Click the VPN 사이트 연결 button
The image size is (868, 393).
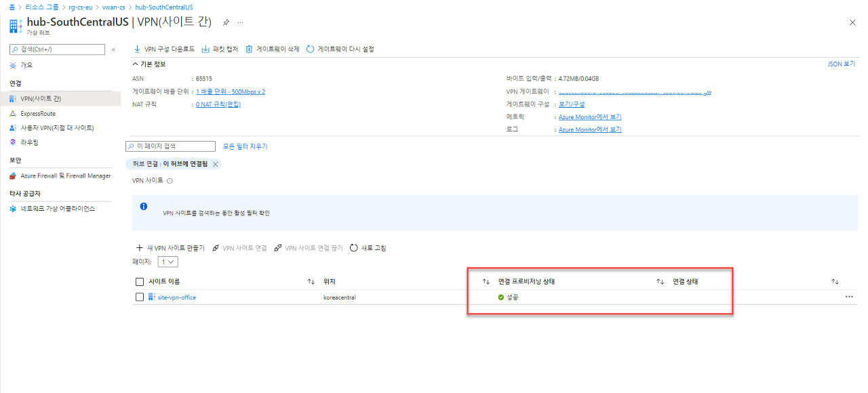(x=239, y=248)
